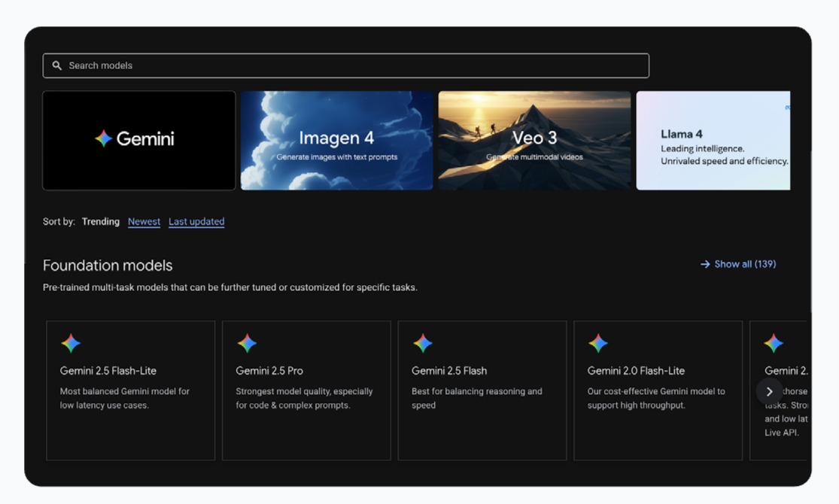Open the Veo 3 banner
The image size is (839, 504).
(x=534, y=140)
